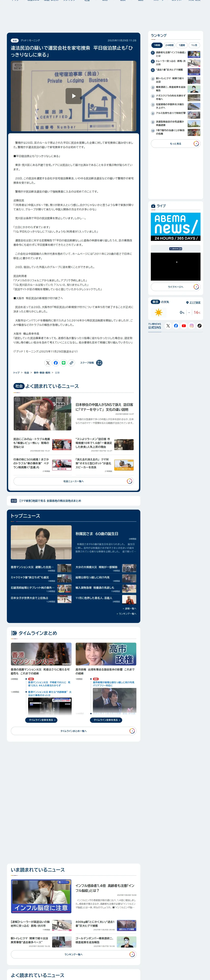Select the 24時間 ranking tab
The height and width of the screenshot is (980, 210).
tap(169, 45)
